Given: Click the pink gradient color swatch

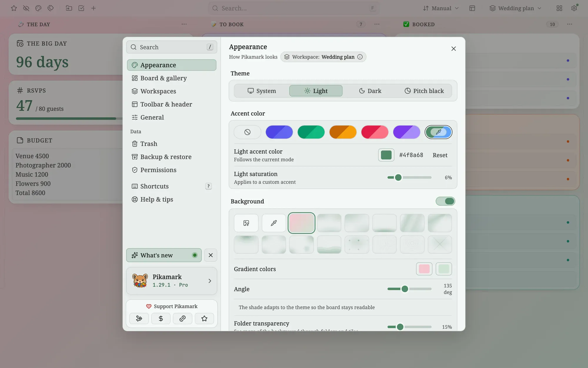Looking at the screenshot, I should tap(424, 269).
